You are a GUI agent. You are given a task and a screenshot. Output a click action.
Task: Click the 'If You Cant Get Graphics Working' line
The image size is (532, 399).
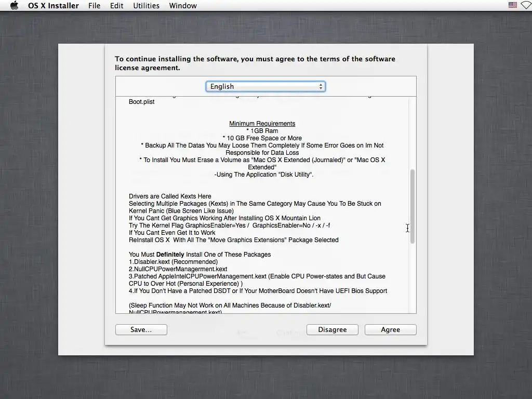pos(224,218)
